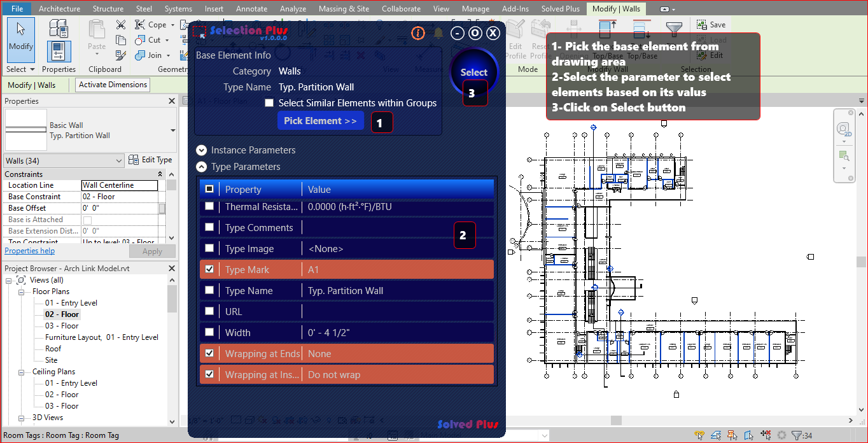Check the Type Comments property checkbox
The height and width of the screenshot is (443, 868).
click(209, 227)
